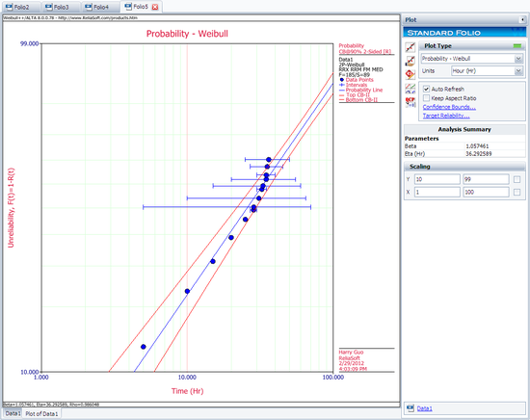Toggle the Y scaling auto checkbox
Screen dimensions: 530x420
pyautogui.click(x=517, y=179)
